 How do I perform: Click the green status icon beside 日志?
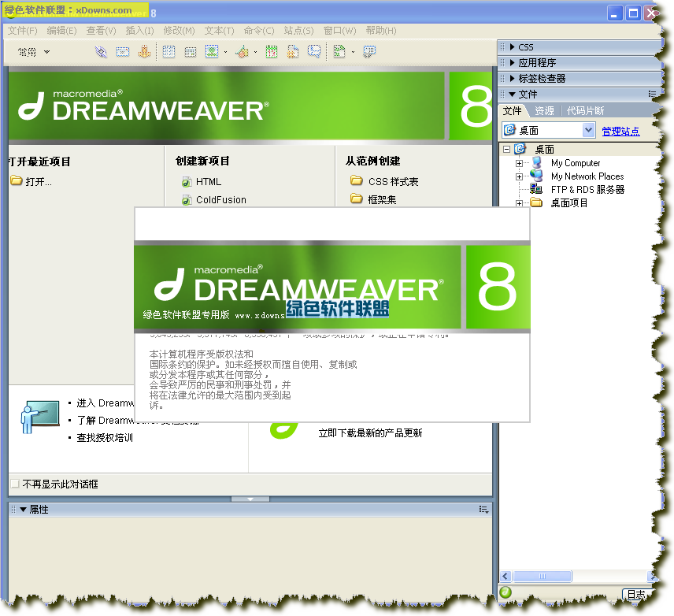506,592
